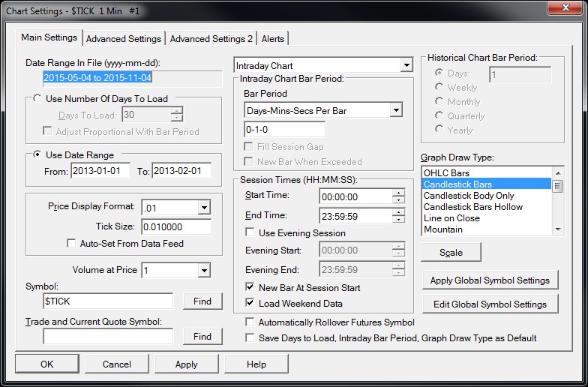The width and height of the screenshot is (588, 387).
Task: Open Price Display Format dropdown
Action: [204, 207]
